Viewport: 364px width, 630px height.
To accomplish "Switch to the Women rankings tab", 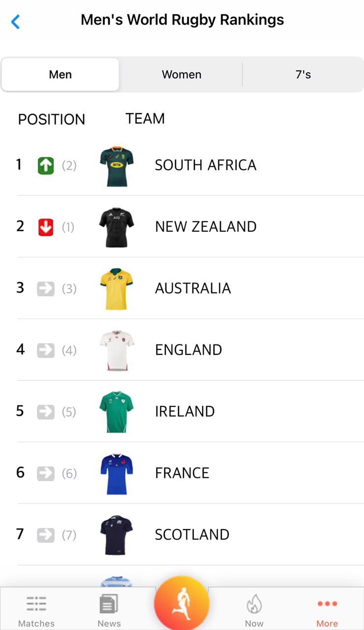I will click(182, 75).
